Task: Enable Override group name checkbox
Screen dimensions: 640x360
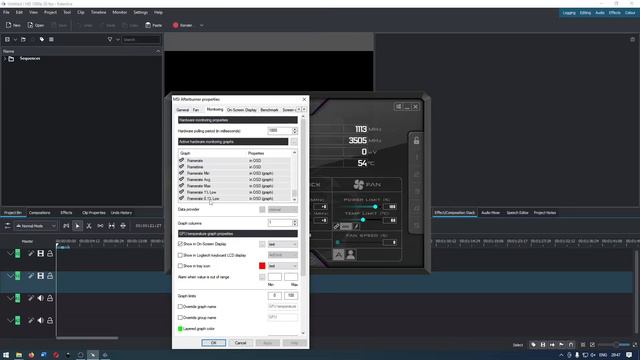Action: [x=180, y=318]
